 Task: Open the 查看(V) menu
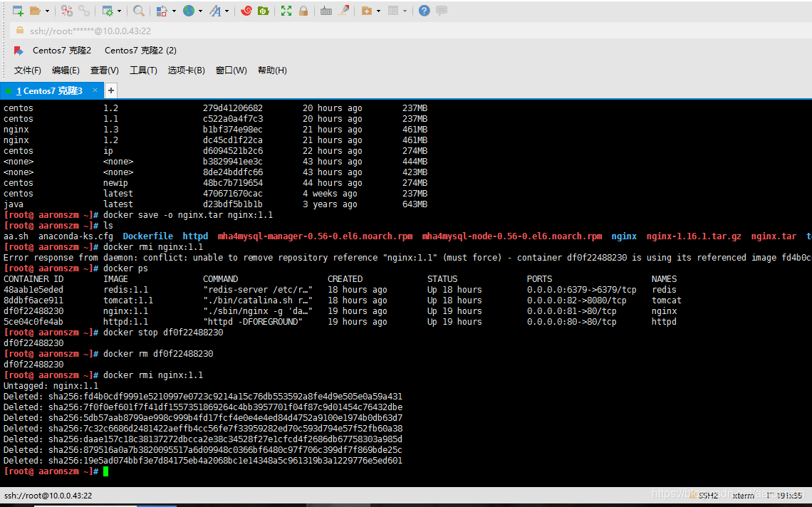pos(105,70)
